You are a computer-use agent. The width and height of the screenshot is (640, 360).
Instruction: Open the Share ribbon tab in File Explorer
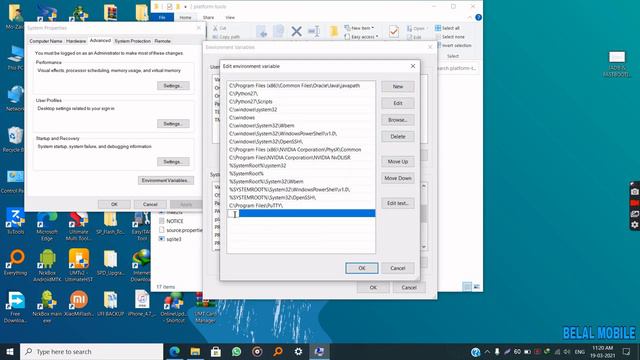(x=208, y=18)
